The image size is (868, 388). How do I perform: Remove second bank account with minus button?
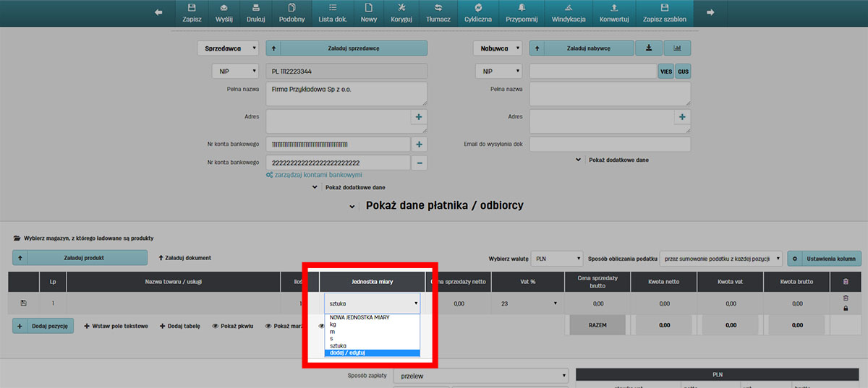click(420, 163)
